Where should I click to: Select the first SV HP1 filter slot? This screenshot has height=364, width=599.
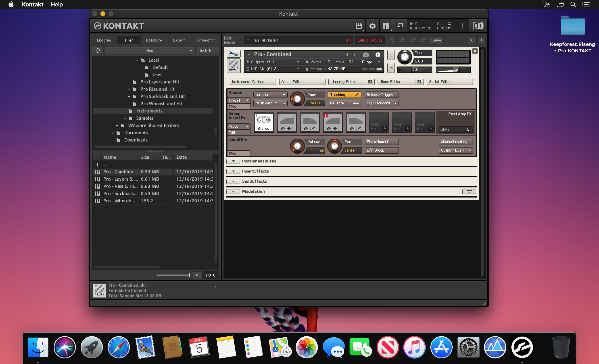287,123
